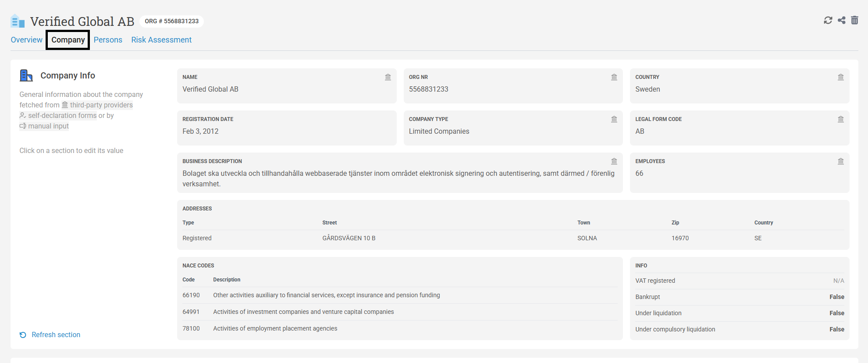Click the employment placement agencies description
Image resolution: width=868 pixels, height=363 pixels.
click(275, 329)
